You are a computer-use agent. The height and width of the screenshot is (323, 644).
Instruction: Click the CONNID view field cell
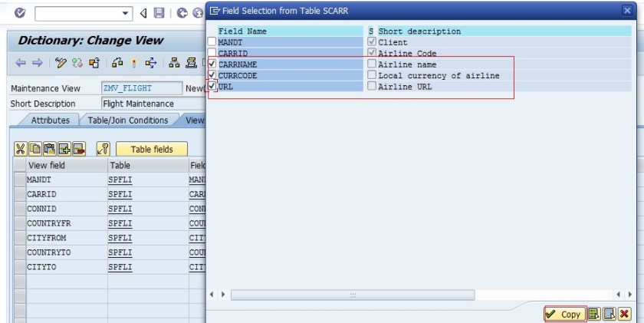pos(67,209)
